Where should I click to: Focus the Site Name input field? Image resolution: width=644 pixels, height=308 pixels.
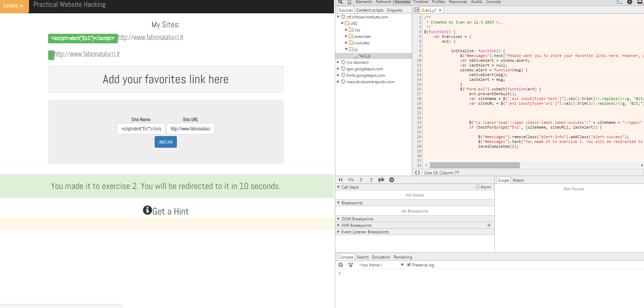(141, 129)
